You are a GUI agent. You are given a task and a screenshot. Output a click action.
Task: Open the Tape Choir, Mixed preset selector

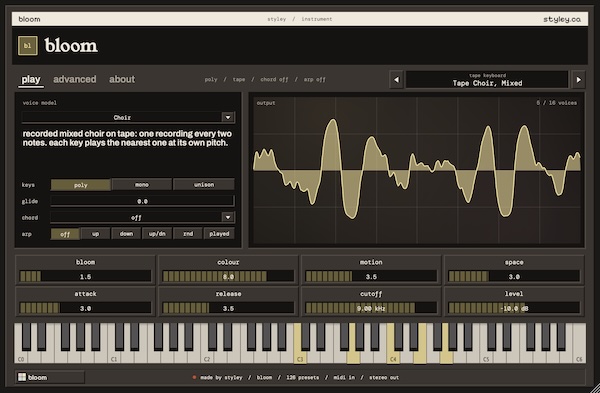pos(487,80)
